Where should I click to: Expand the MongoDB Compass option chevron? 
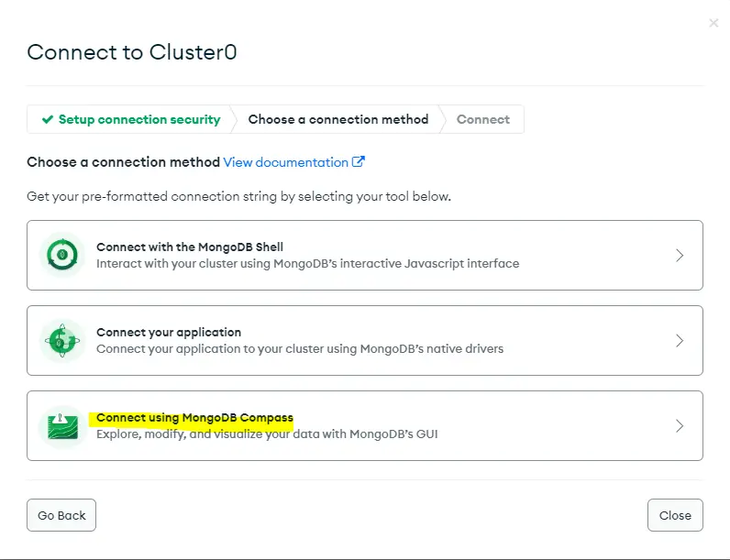pyautogui.click(x=680, y=425)
